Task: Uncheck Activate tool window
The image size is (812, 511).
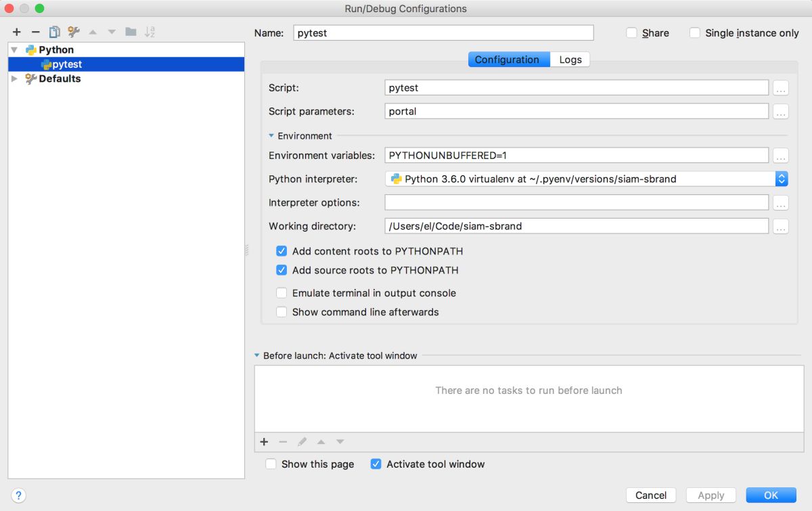Action: click(x=376, y=464)
